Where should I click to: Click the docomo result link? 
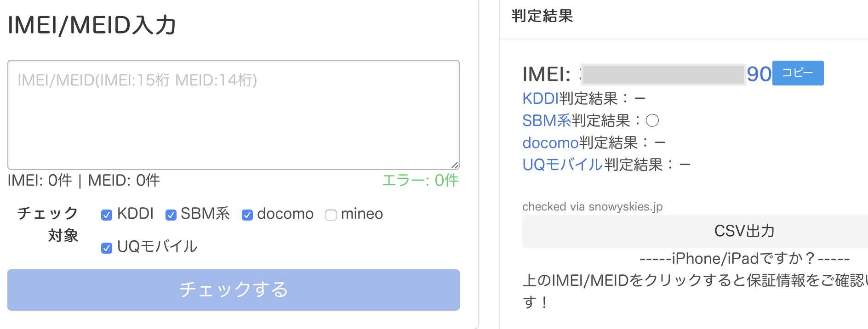[550, 143]
